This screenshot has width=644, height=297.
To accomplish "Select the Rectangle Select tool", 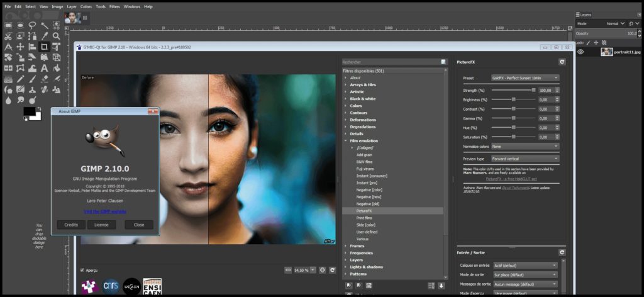I will click(x=8, y=25).
